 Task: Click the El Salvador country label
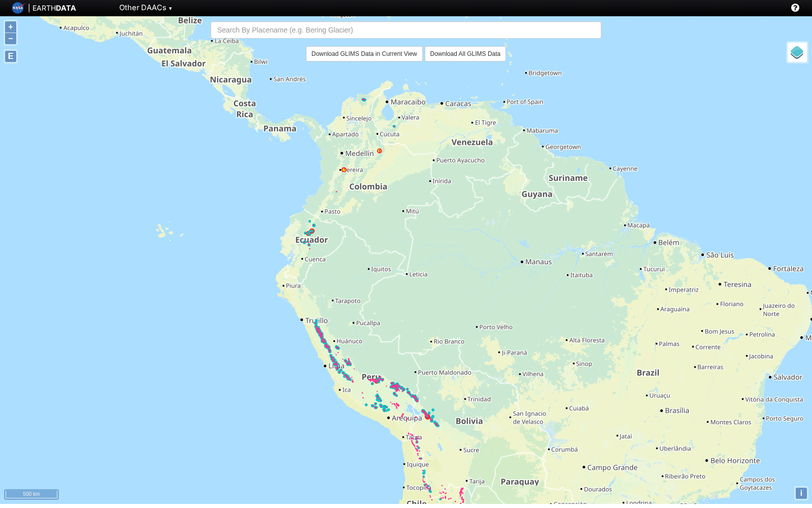pos(183,63)
